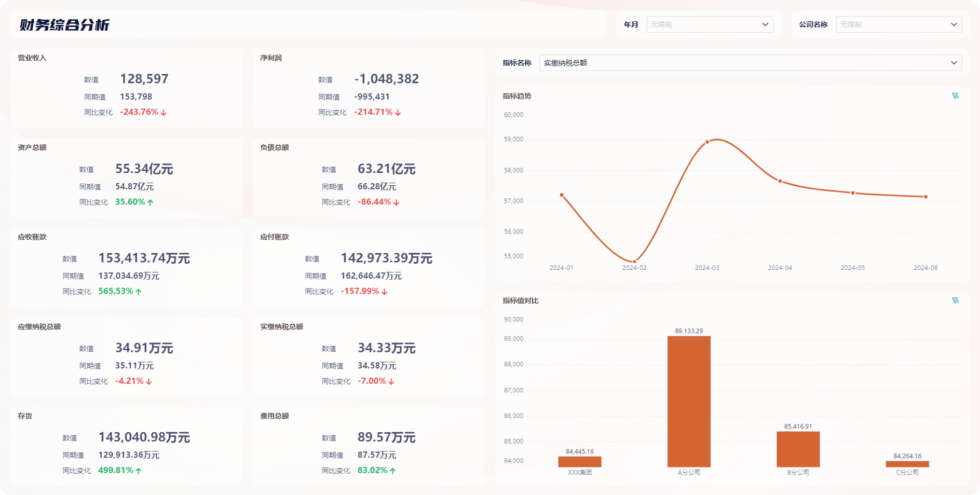Click the green up arrow on 应收账款 card
Viewport: 980px width, 495px height.
[138, 291]
